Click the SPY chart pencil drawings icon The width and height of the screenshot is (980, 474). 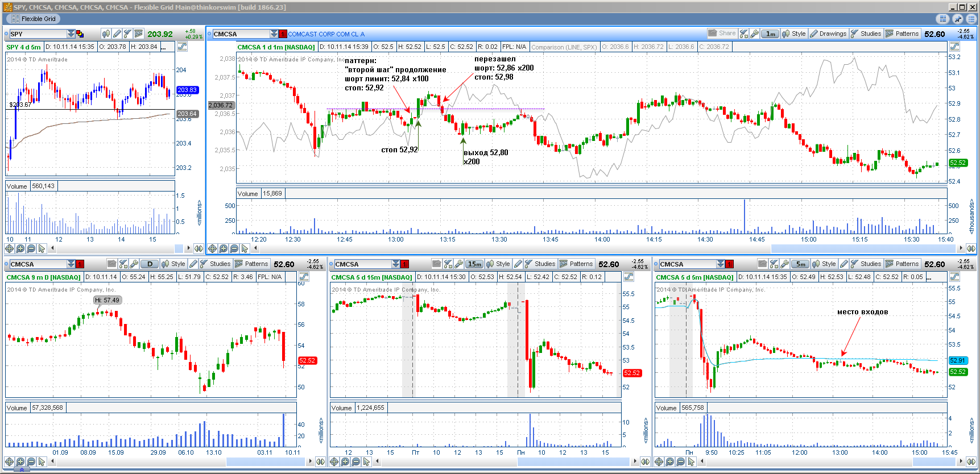(x=117, y=34)
